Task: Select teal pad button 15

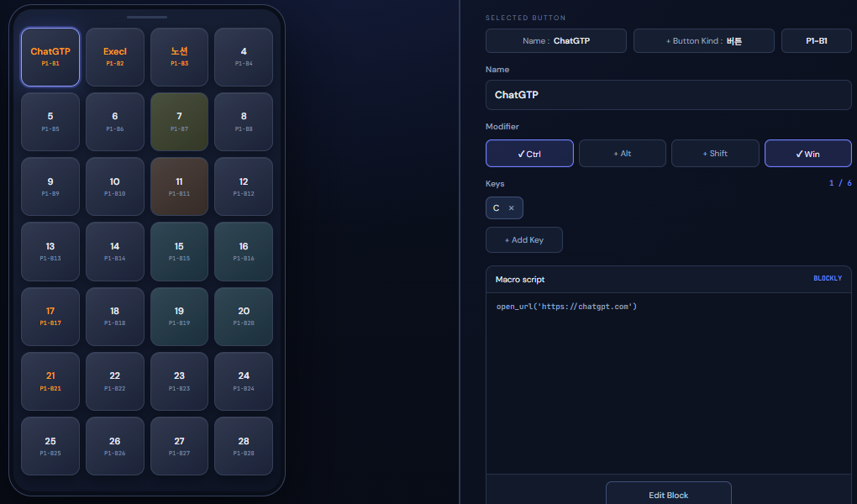Action: point(179,251)
